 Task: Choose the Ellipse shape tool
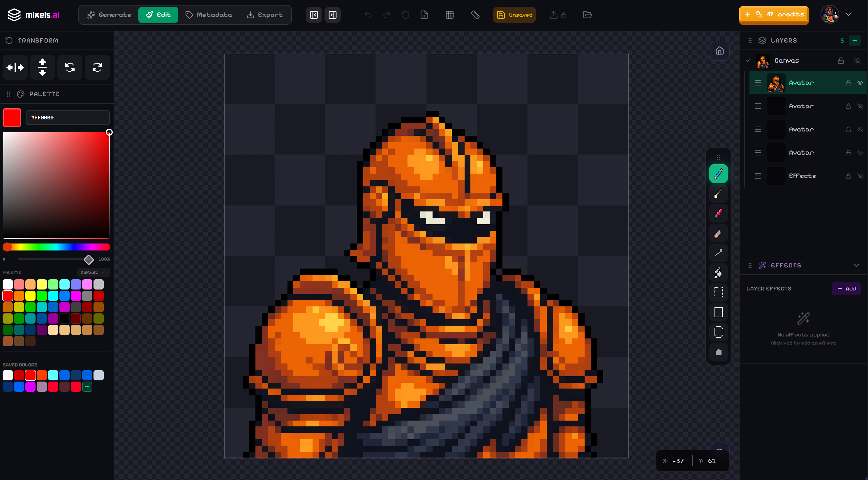point(718,332)
